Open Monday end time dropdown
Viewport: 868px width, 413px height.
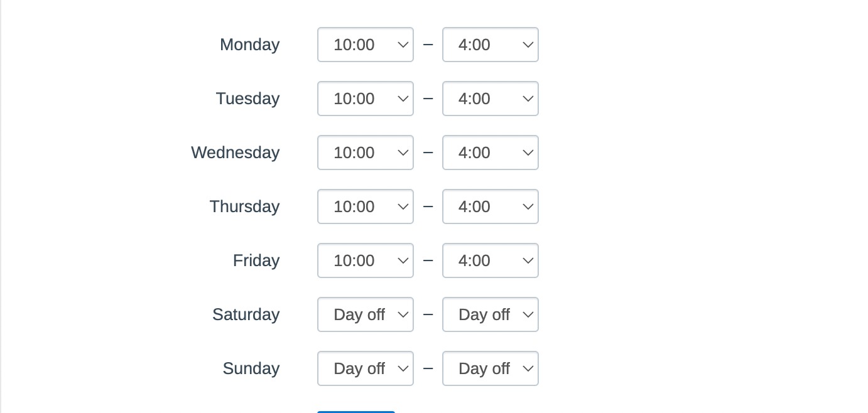click(x=490, y=45)
